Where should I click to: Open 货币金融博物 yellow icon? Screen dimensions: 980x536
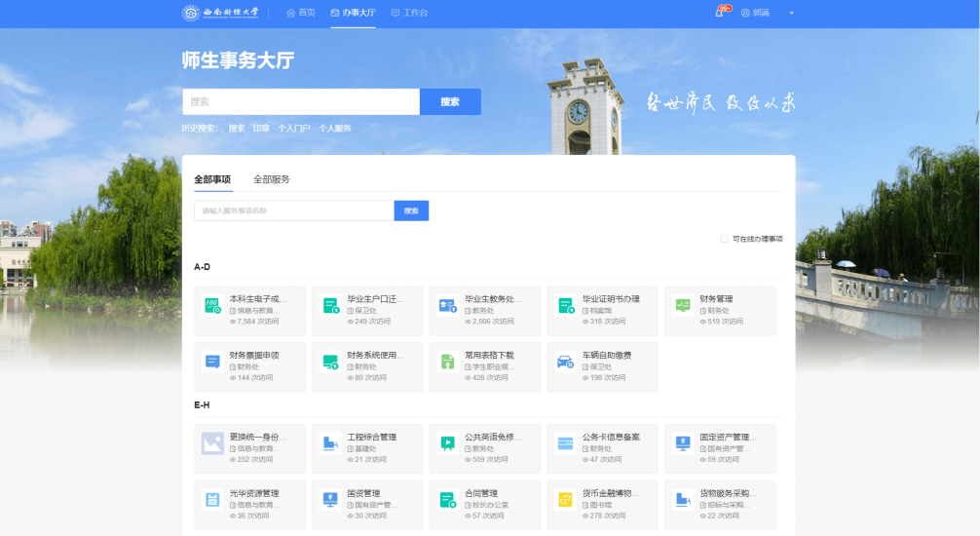point(565,500)
